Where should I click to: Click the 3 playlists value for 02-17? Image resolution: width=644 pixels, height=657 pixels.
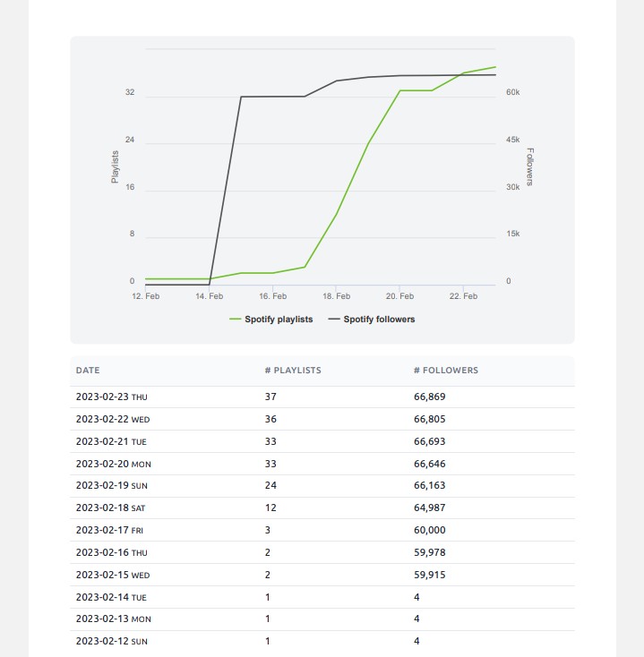pyautogui.click(x=268, y=530)
